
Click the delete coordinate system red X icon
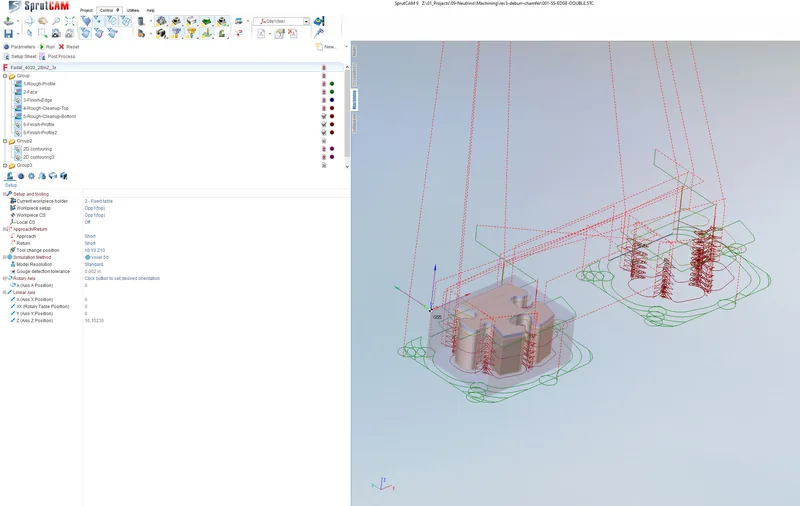pyautogui.click(x=292, y=33)
